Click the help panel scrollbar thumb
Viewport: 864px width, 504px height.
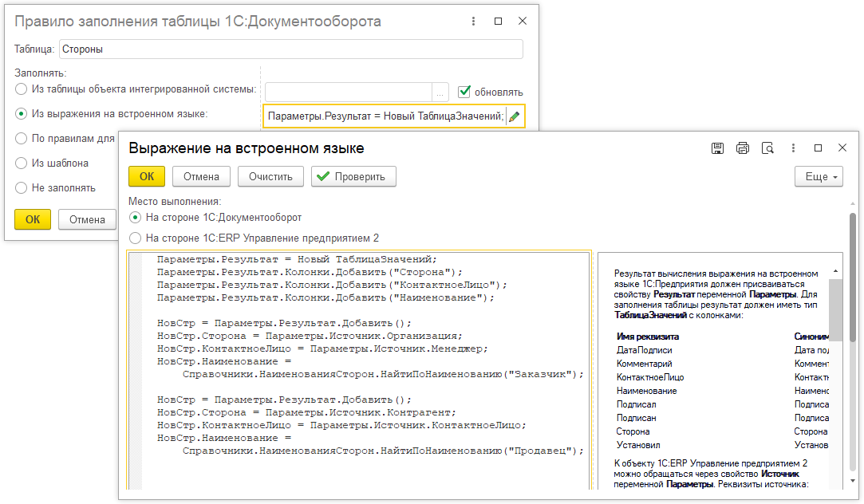coord(835,309)
